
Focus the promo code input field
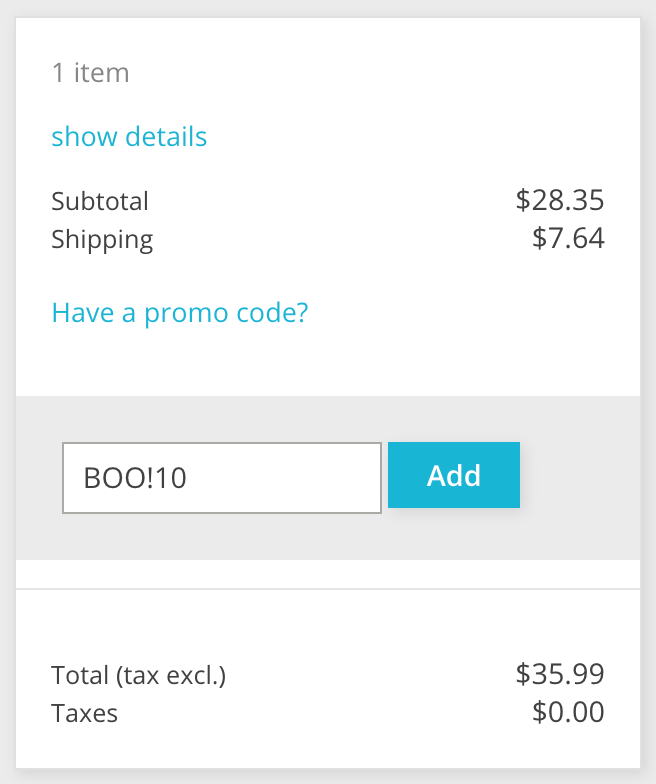222,477
